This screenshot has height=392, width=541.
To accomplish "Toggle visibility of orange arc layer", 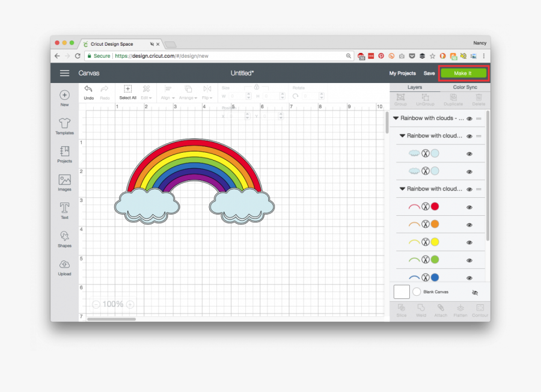I will click(469, 224).
